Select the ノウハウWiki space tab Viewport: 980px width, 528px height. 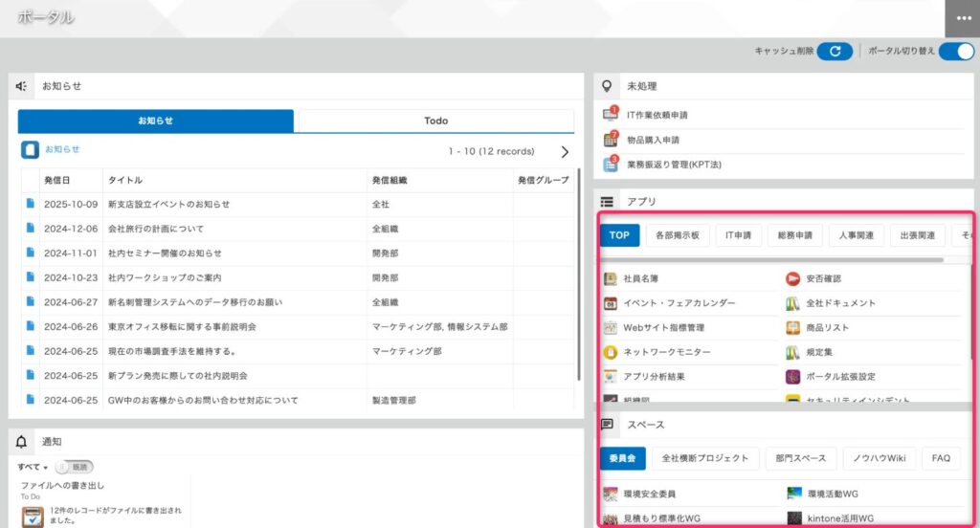click(880, 458)
